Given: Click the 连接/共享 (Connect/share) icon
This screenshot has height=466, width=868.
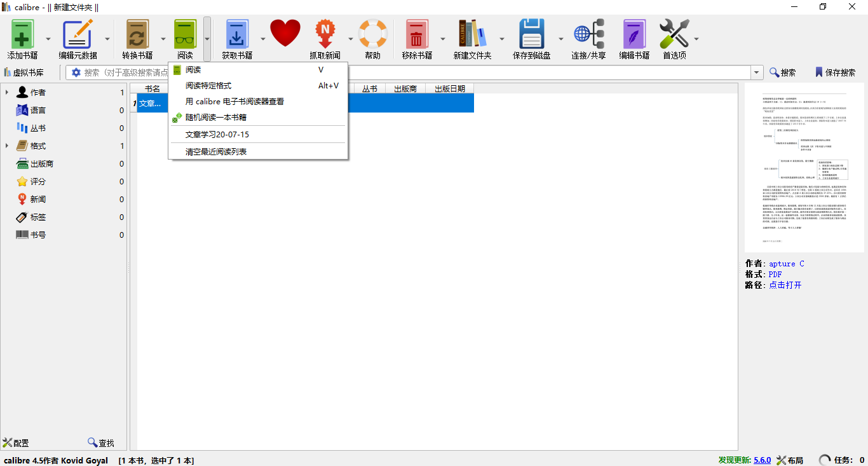Looking at the screenshot, I should click(588, 34).
